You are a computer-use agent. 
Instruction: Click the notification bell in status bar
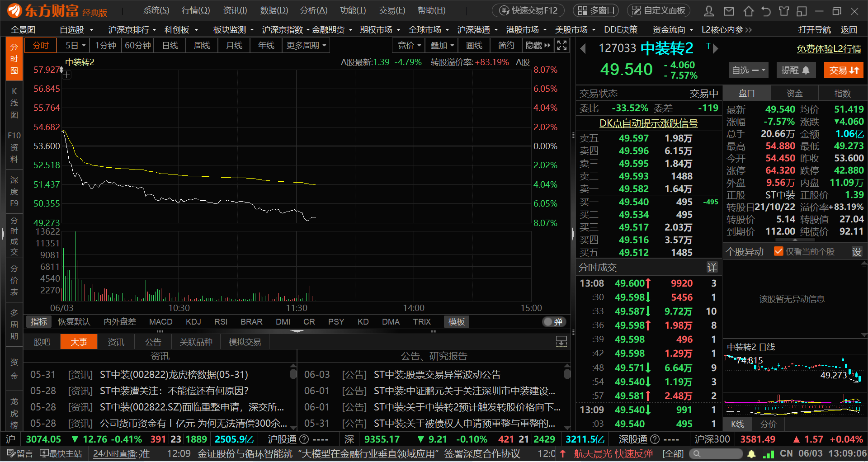(751, 453)
